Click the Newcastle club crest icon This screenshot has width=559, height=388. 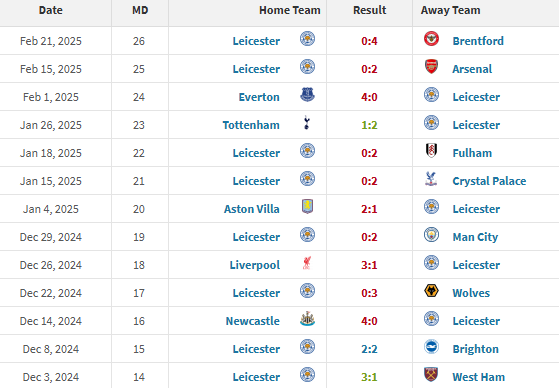[307, 319]
